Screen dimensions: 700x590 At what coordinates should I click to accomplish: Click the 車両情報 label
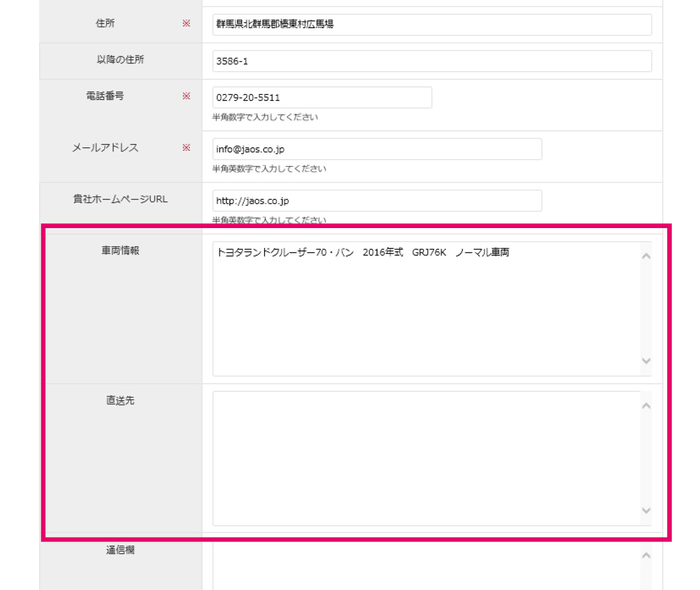click(120, 251)
